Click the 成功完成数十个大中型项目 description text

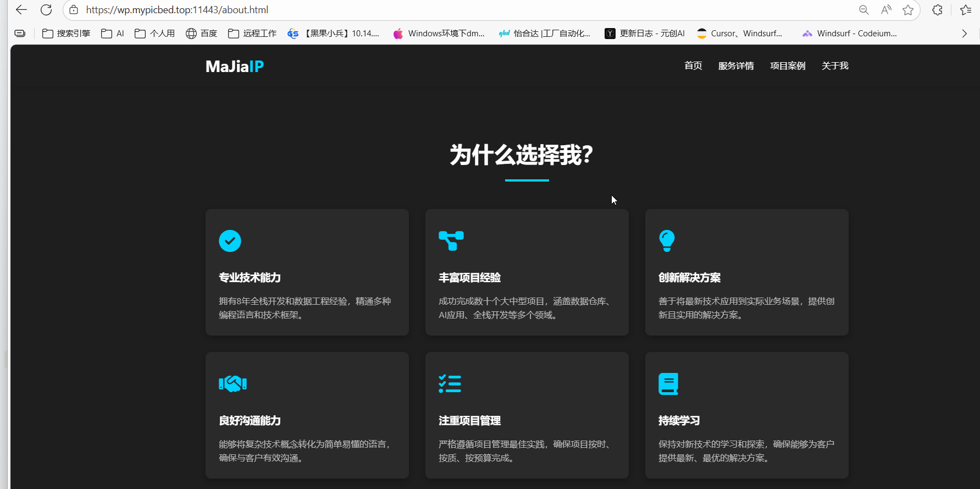525,308
